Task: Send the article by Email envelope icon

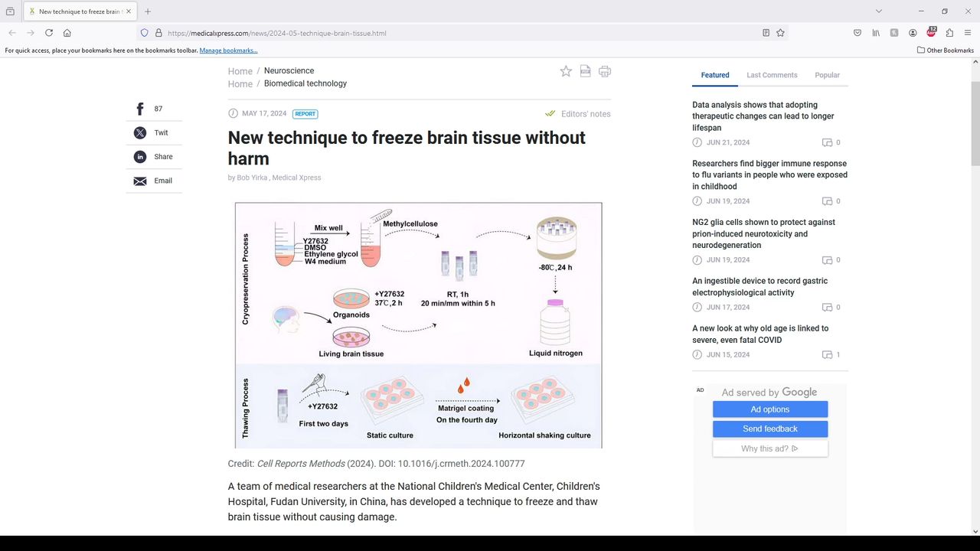Action: (x=140, y=181)
